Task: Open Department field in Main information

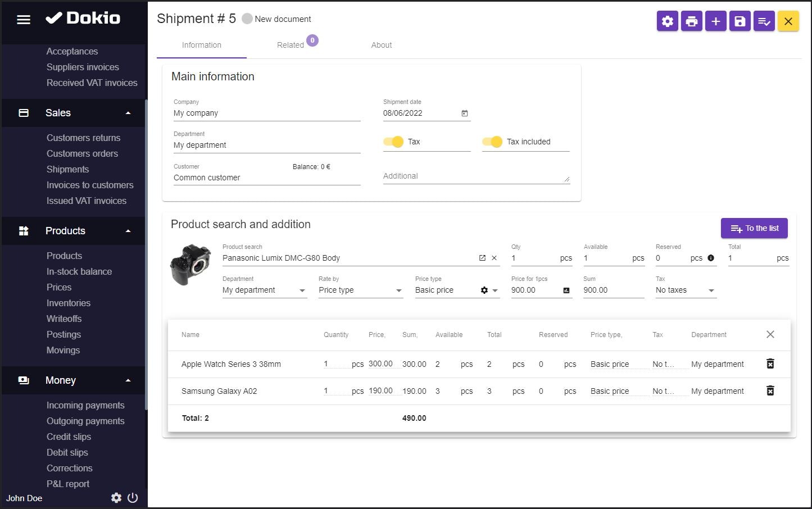Action: pos(267,145)
